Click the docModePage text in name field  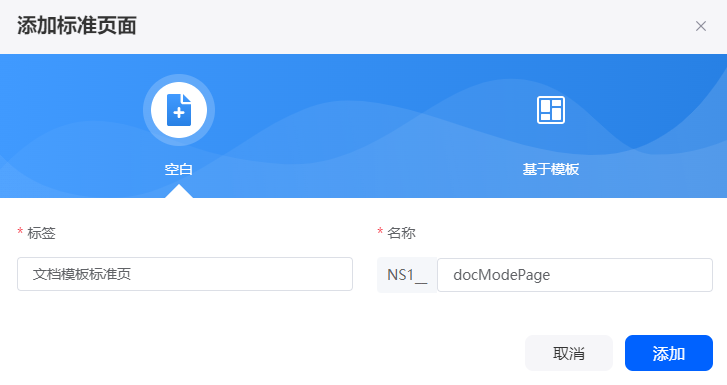(x=502, y=275)
